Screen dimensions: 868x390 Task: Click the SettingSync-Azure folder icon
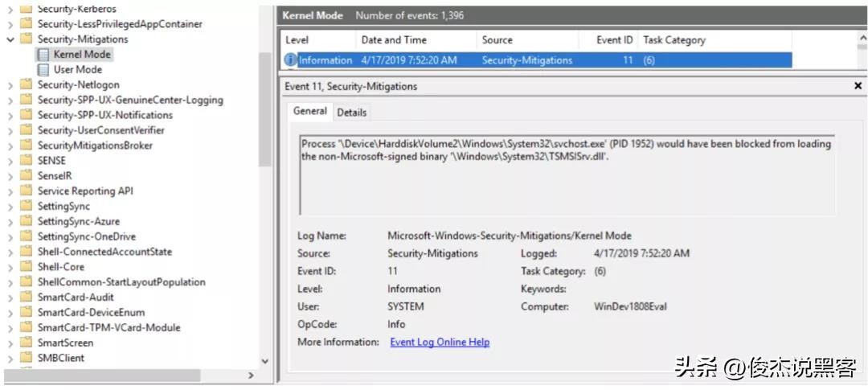(x=26, y=221)
